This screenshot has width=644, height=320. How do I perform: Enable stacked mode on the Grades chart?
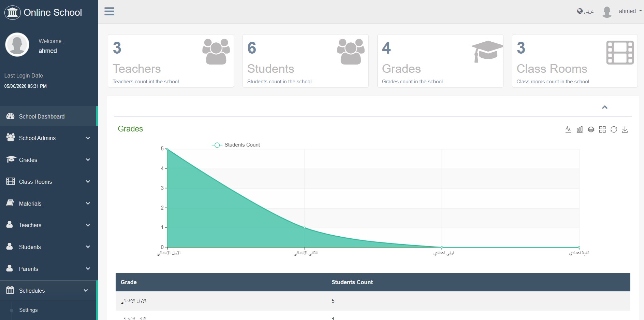[591, 129]
